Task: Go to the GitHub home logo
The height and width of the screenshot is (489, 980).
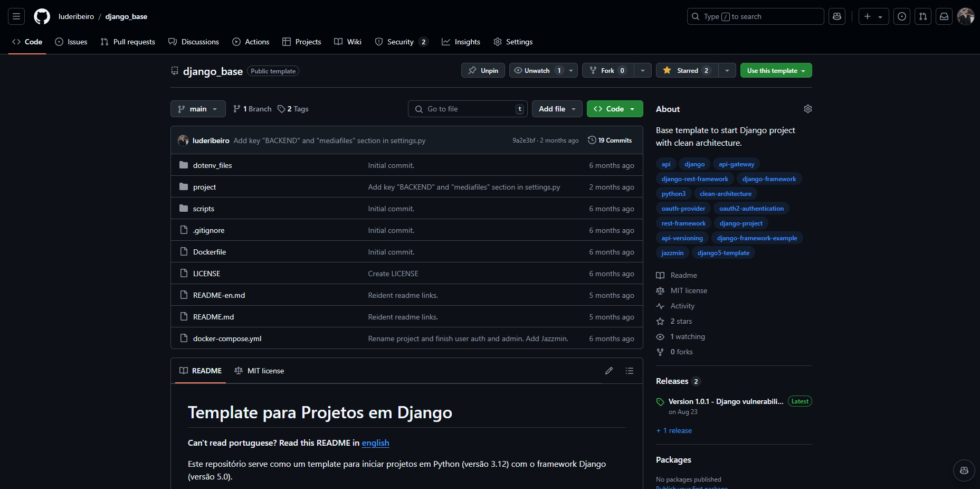Action: 42,16
